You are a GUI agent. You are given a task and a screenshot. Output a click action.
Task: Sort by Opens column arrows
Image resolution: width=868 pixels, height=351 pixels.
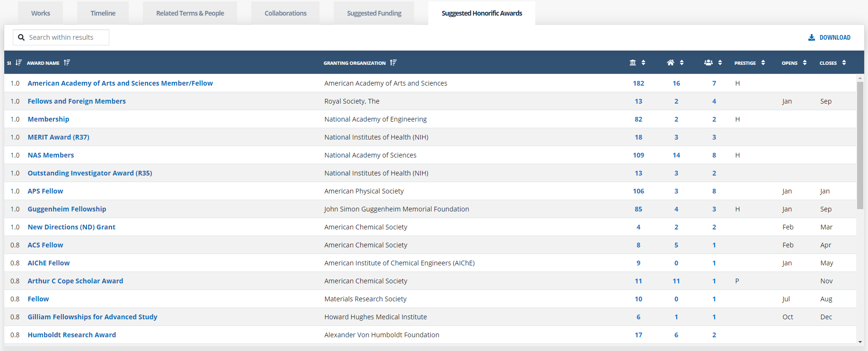(x=805, y=62)
